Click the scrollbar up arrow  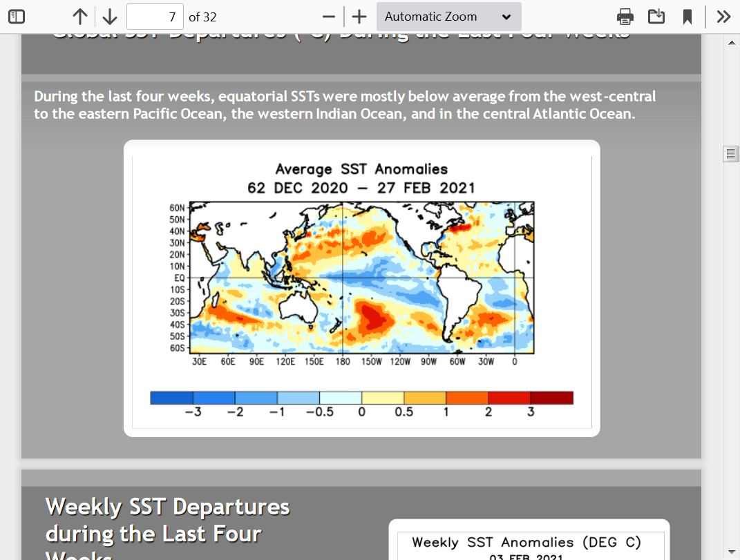732,43
